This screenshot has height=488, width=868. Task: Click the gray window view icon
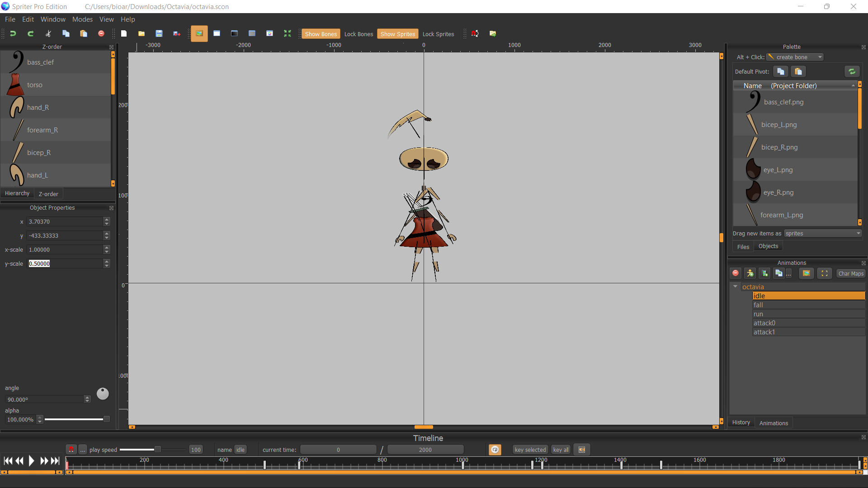tap(252, 33)
